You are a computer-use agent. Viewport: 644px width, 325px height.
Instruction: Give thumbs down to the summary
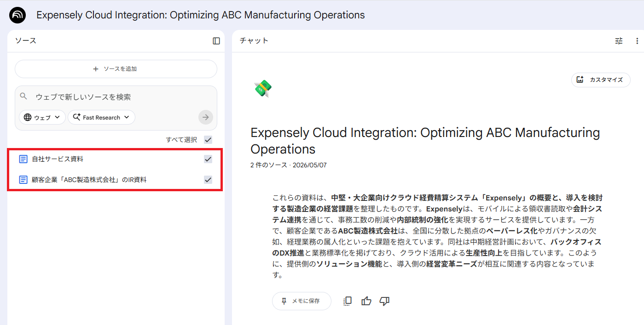384,301
